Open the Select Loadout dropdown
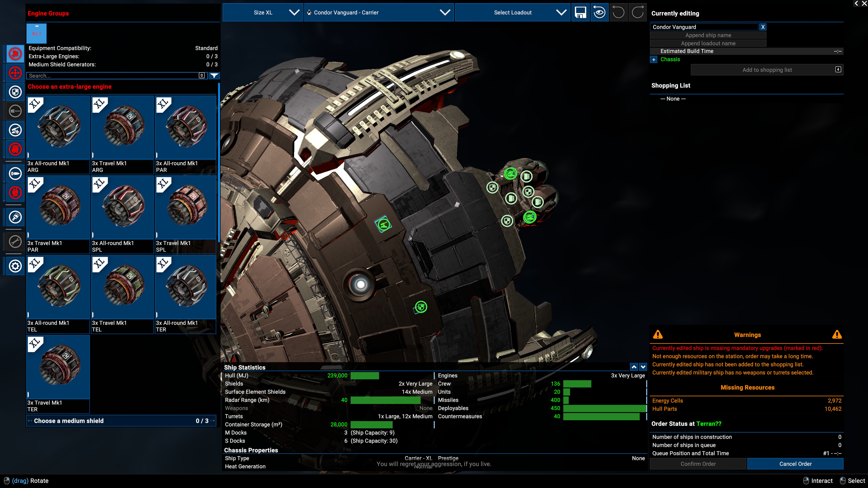 pyautogui.click(x=512, y=12)
